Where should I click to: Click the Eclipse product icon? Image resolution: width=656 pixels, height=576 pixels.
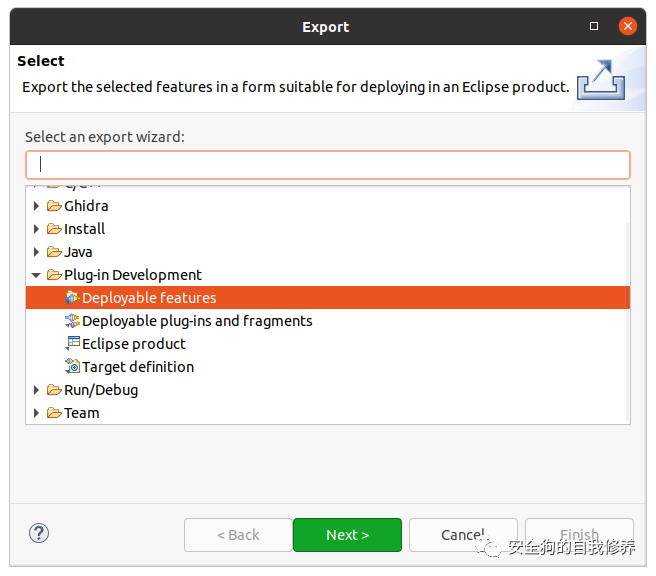(72, 343)
